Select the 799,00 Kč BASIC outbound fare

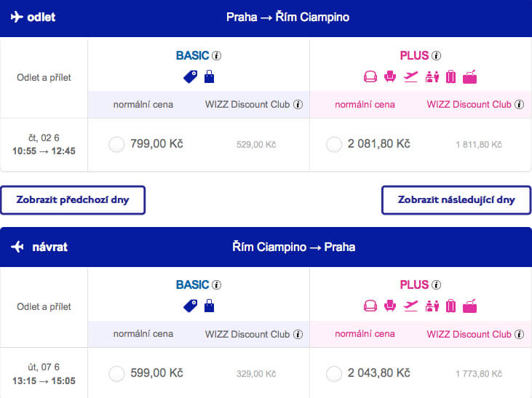point(116,144)
